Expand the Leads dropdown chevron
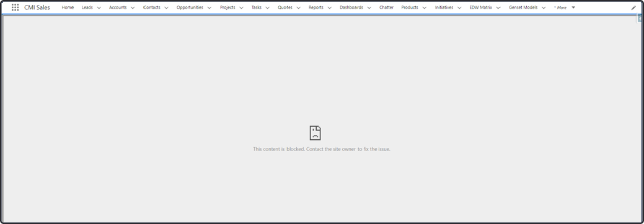Screen dimensions: 644x224 click(x=99, y=8)
